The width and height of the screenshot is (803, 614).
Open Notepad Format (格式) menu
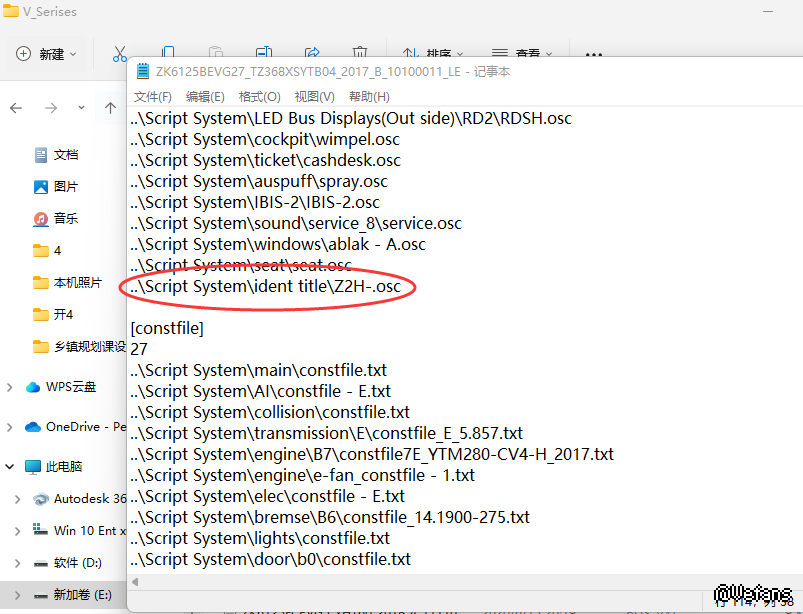259,97
